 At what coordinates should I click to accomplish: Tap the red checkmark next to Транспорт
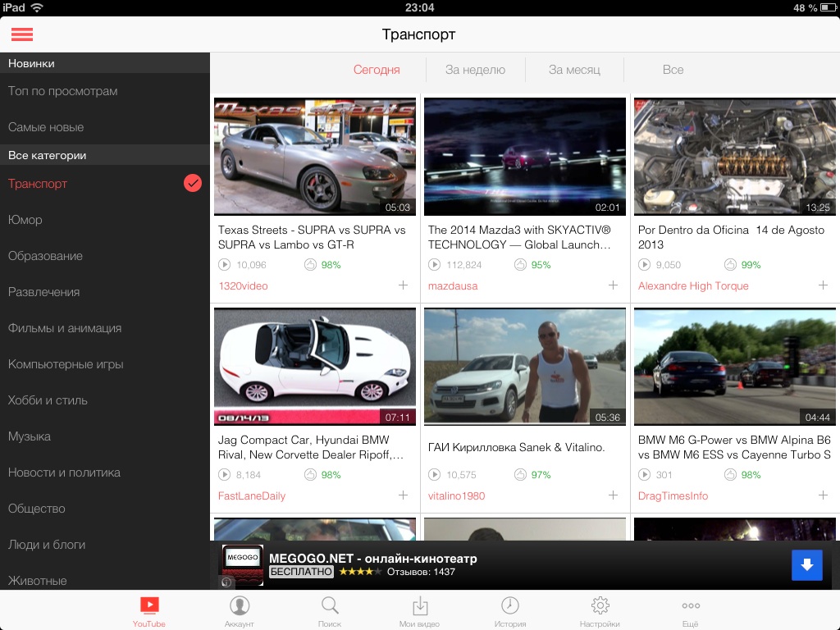193,183
